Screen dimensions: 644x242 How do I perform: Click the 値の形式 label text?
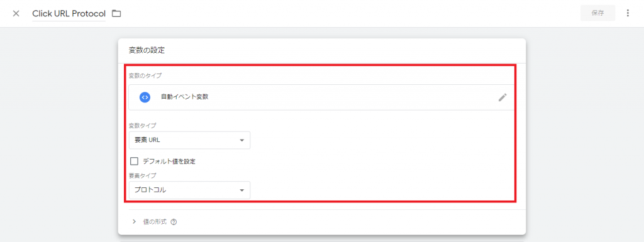point(155,222)
